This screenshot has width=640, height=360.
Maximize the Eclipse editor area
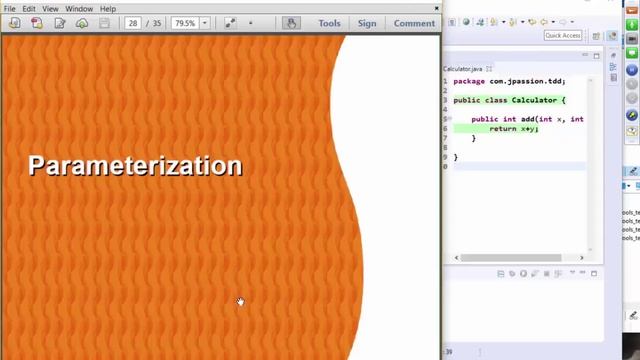point(596,56)
